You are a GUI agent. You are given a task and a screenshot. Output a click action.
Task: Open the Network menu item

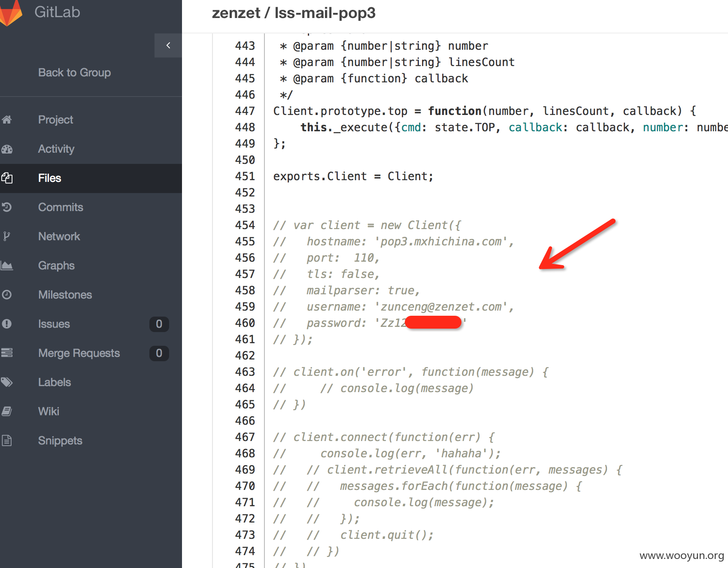click(x=59, y=236)
